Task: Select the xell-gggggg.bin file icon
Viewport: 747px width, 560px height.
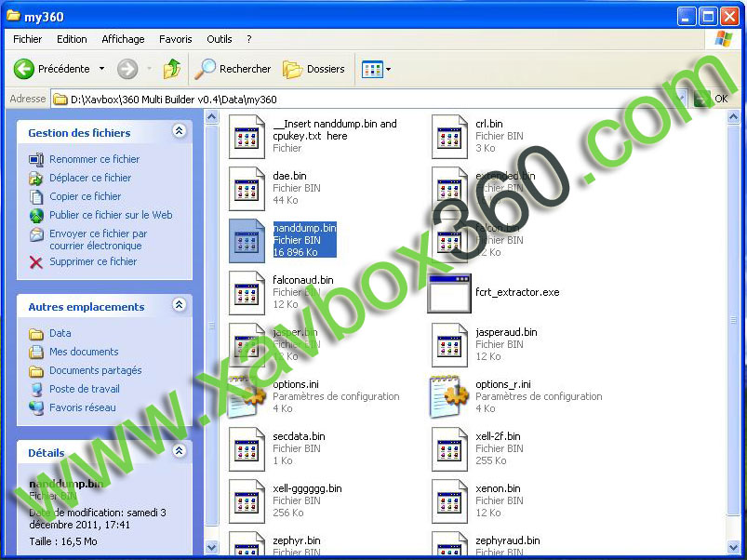Action: tap(247, 501)
